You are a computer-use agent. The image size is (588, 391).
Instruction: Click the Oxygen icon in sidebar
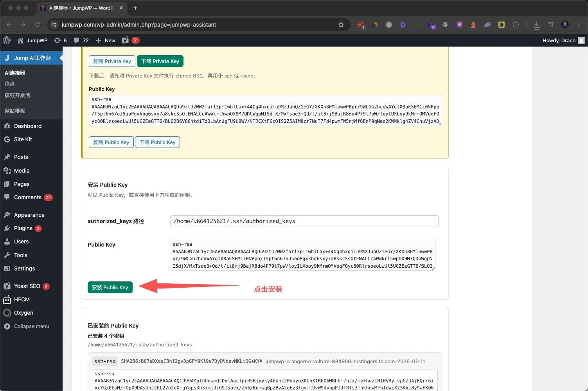(7, 313)
